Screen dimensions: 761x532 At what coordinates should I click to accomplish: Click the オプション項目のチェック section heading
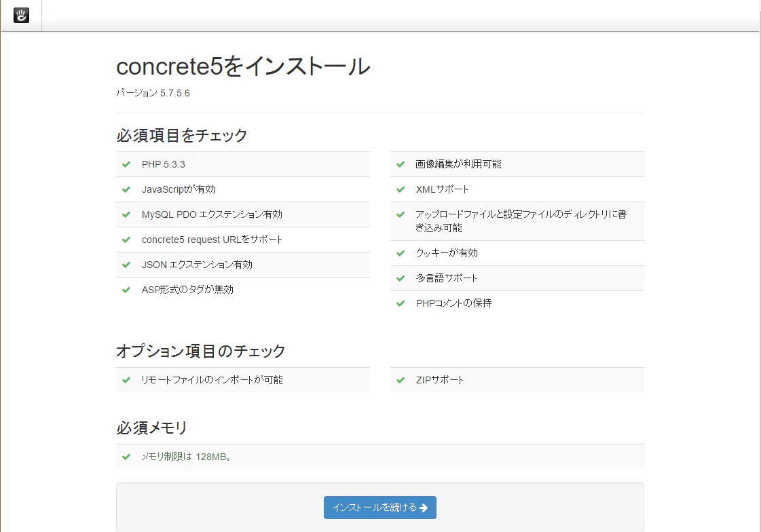(x=201, y=351)
